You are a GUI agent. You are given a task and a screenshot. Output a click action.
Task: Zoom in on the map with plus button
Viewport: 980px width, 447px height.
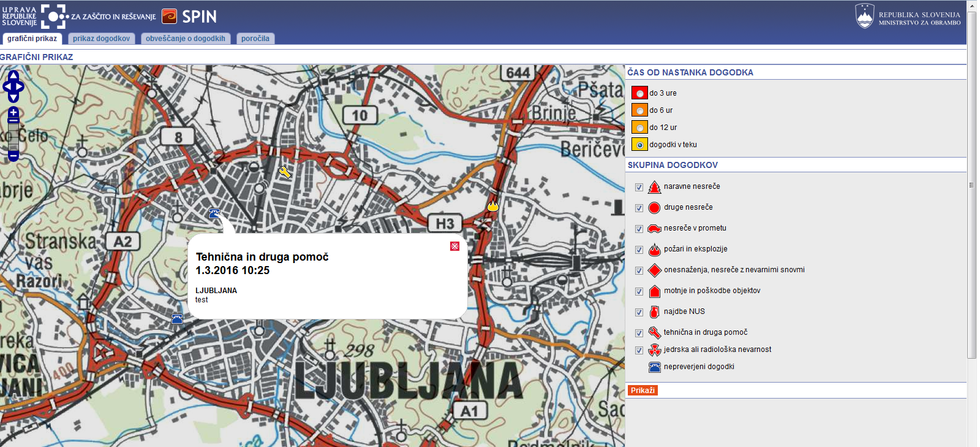13,113
